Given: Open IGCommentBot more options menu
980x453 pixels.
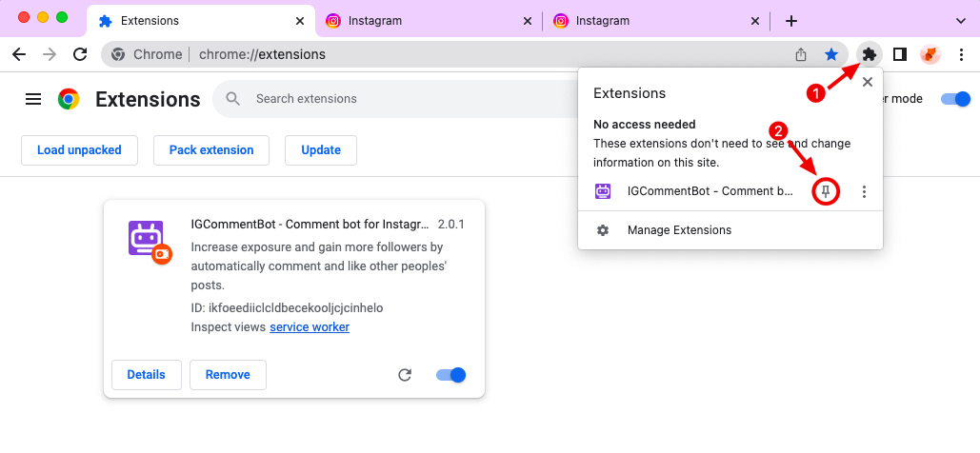Looking at the screenshot, I should (864, 192).
